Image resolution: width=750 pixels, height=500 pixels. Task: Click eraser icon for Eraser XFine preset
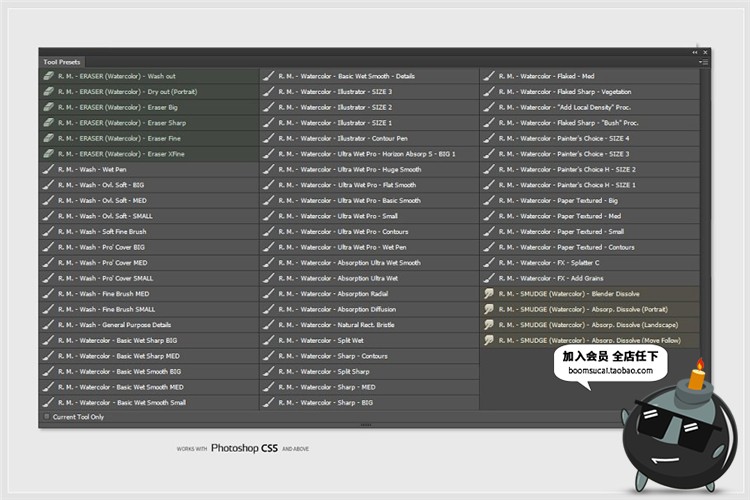coord(48,154)
